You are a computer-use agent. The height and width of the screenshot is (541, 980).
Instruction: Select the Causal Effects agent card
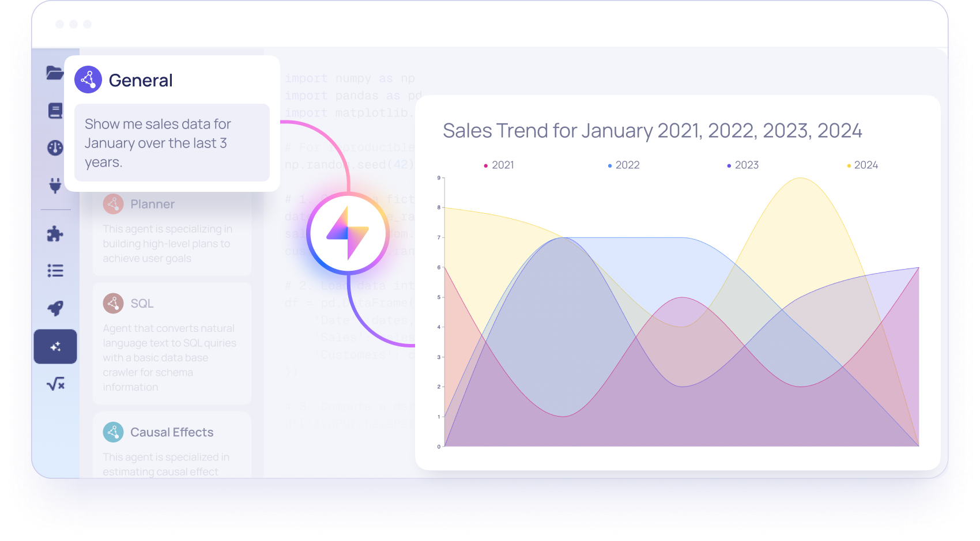172,445
